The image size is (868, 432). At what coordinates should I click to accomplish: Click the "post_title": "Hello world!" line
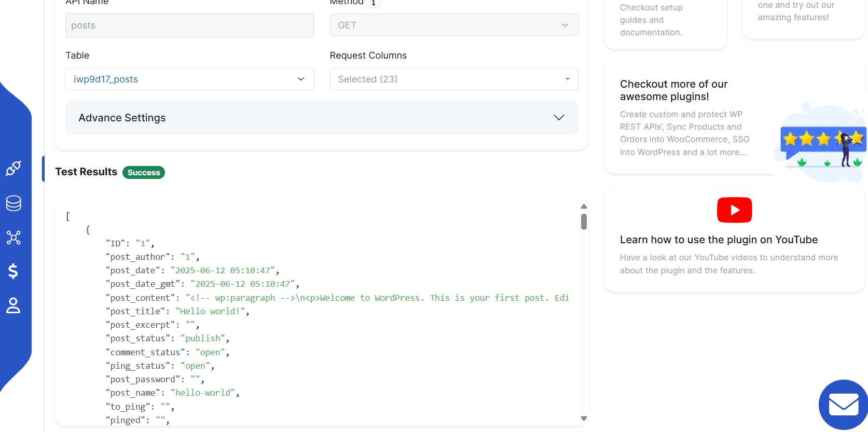click(177, 311)
